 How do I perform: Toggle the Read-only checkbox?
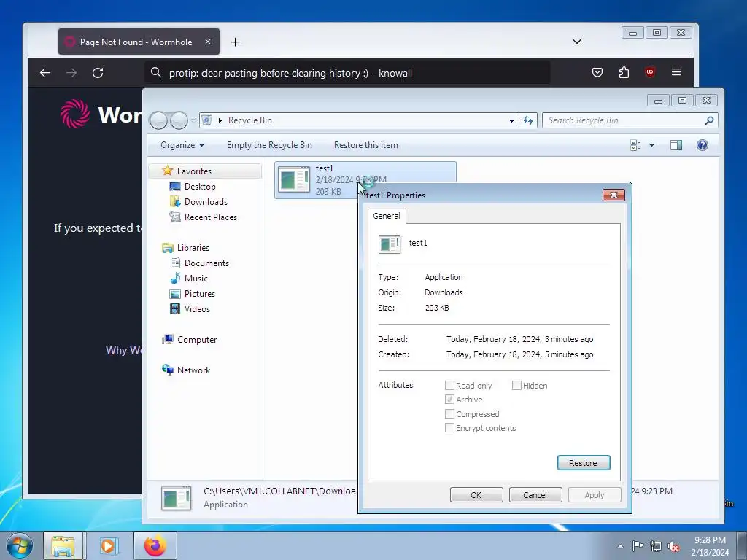[449, 385]
